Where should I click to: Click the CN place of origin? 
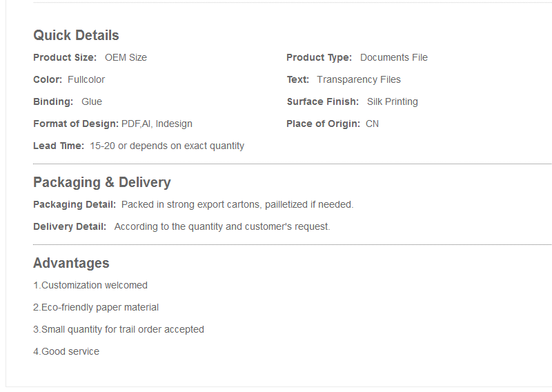pos(372,124)
